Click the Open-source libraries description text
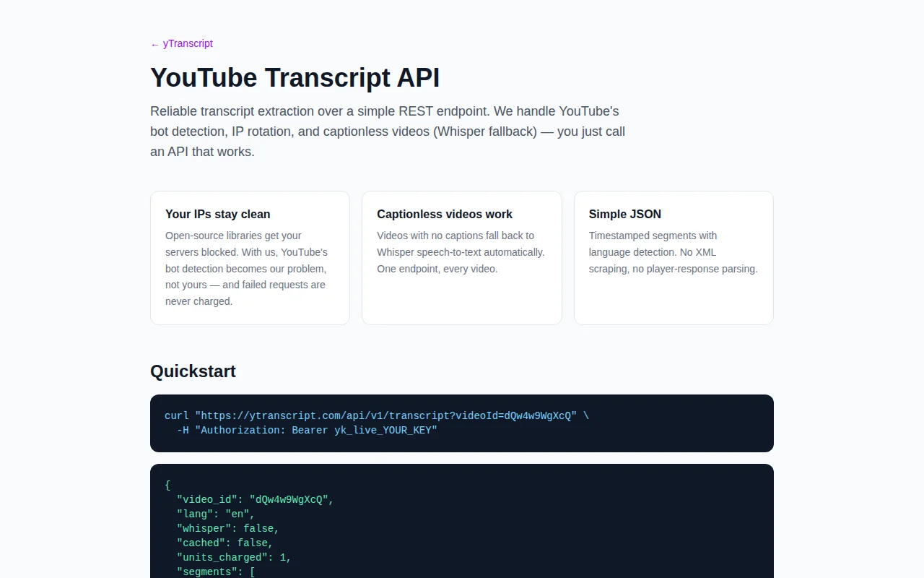Image resolution: width=924 pixels, height=578 pixels. click(x=246, y=268)
